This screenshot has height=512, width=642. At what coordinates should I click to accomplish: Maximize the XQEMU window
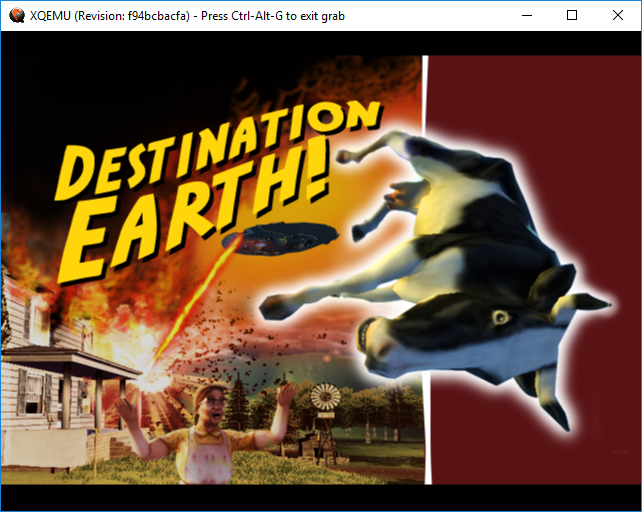point(572,16)
